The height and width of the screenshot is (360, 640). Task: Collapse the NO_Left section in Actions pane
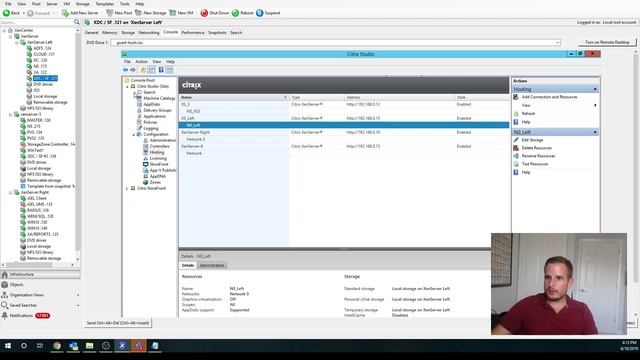(595, 132)
